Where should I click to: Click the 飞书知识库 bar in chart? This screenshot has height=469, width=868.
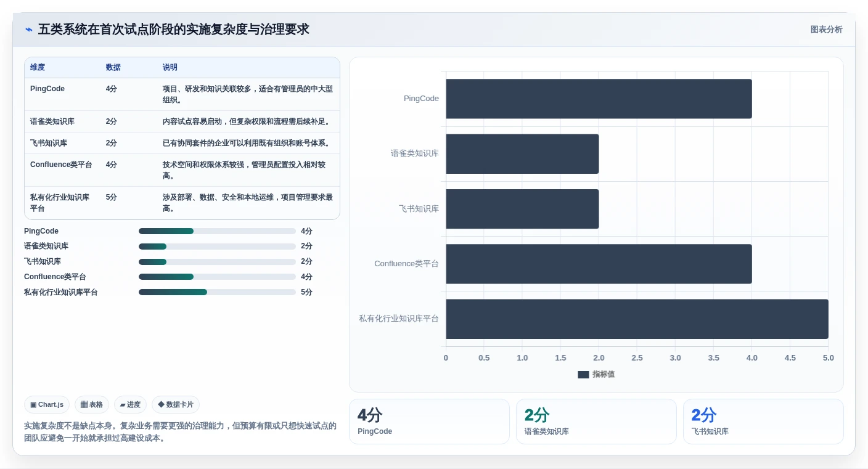(x=522, y=209)
